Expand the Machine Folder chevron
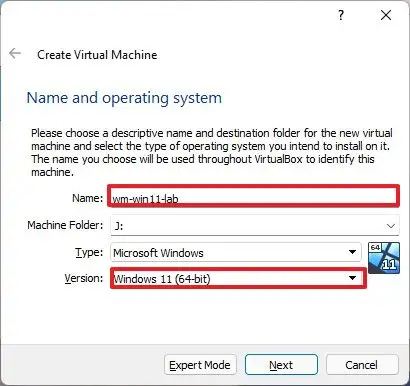Image resolution: width=410 pixels, height=386 pixels. click(x=391, y=226)
